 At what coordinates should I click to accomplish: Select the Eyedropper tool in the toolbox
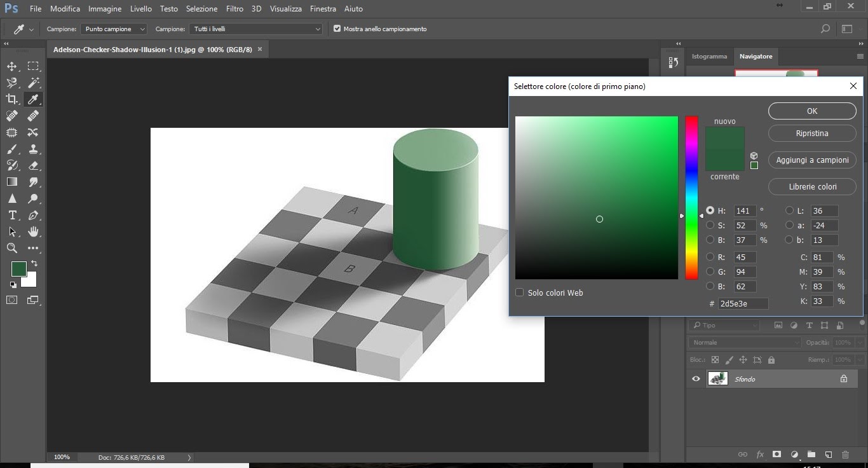pyautogui.click(x=33, y=99)
